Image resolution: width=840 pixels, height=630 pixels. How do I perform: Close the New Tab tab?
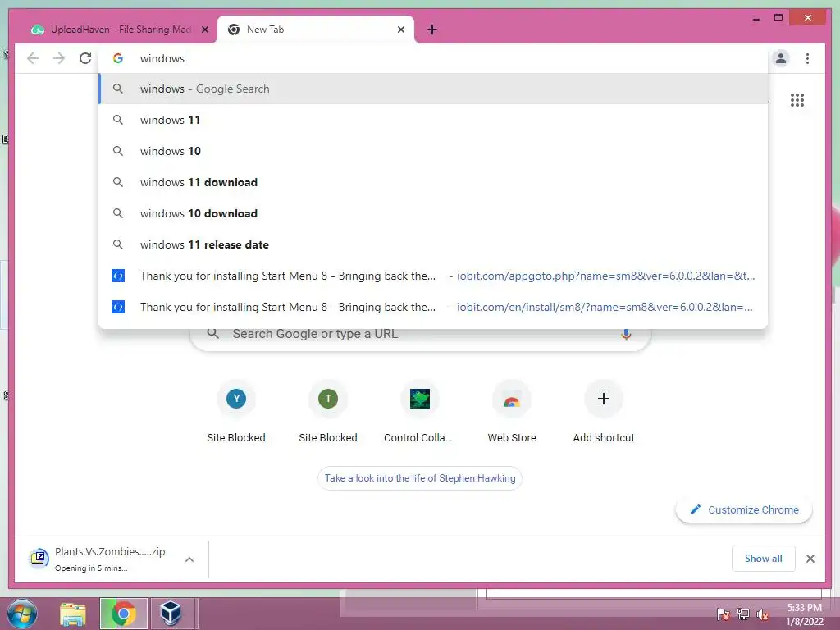pyautogui.click(x=400, y=30)
